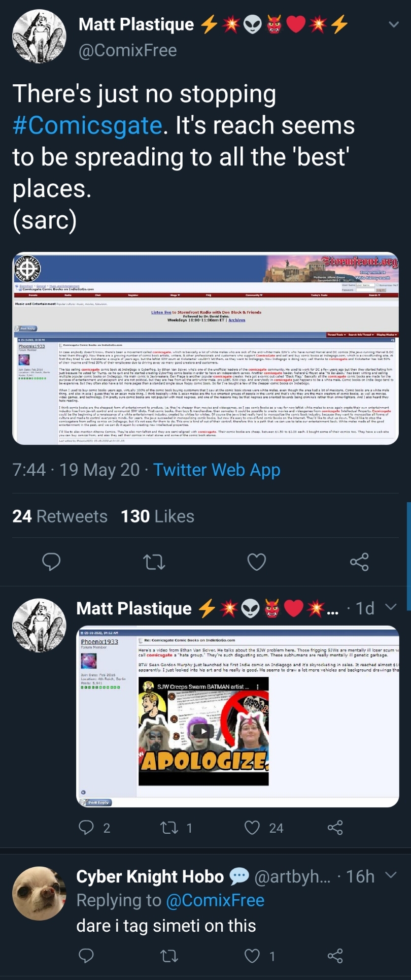Retweet the main Matt Plastique tweet

point(154,562)
